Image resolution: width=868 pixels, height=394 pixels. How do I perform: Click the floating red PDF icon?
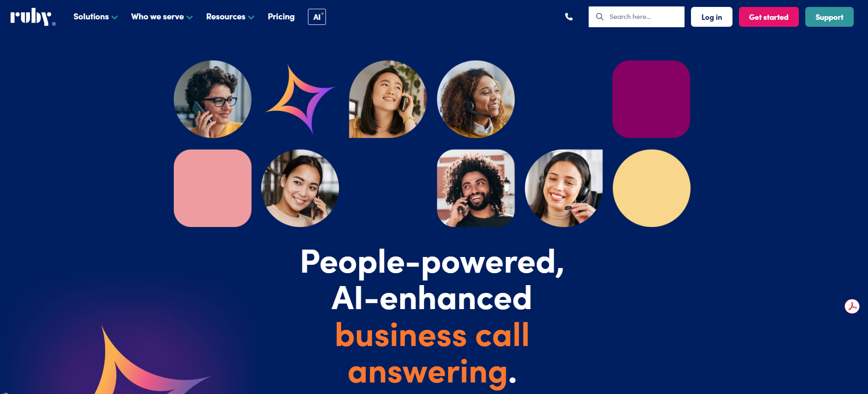[852, 306]
